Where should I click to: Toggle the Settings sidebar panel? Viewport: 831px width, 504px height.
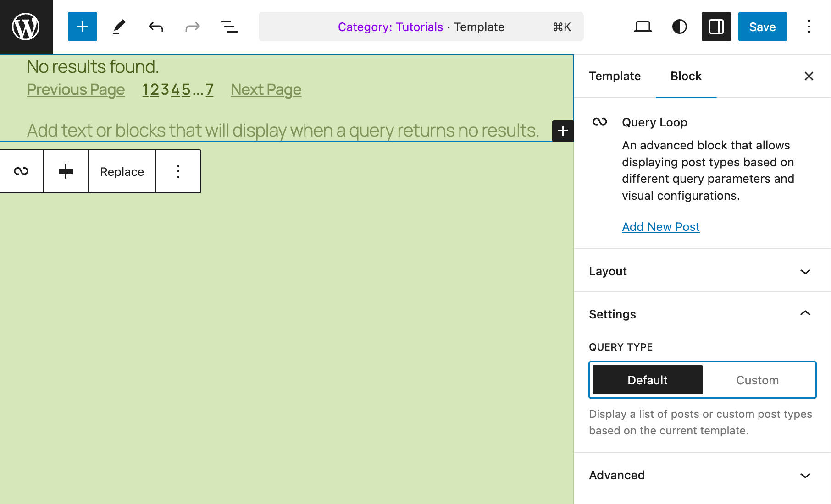click(x=716, y=27)
